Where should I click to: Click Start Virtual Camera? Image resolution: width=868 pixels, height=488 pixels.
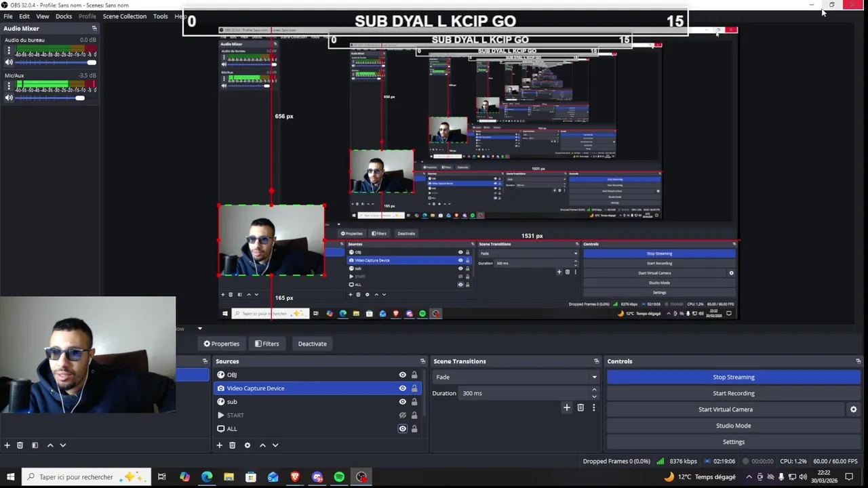tap(726, 409)
